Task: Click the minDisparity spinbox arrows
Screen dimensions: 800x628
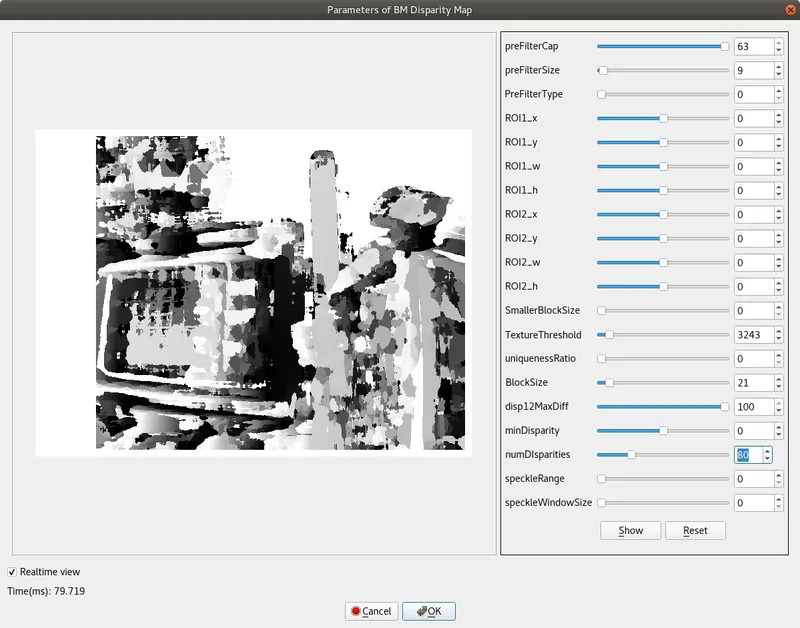Action: tap(779, 431)
